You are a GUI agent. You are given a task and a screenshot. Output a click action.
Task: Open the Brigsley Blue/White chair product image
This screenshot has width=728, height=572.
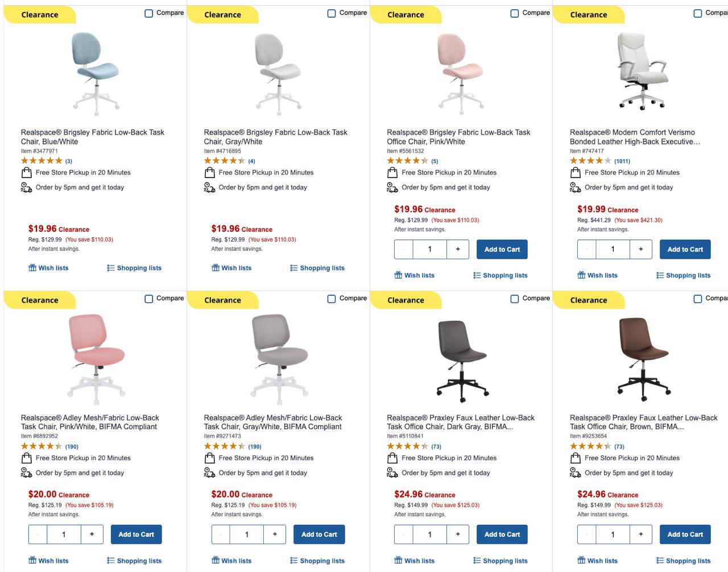(95, 71)
